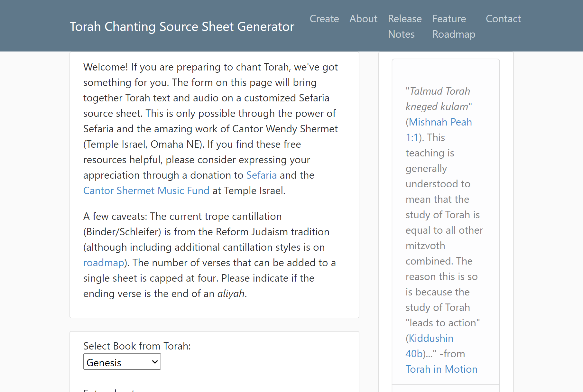This screenshot has width=583, height=392.
Task: Click the empty card header above the quote
Action: click(x=446, y=67)
